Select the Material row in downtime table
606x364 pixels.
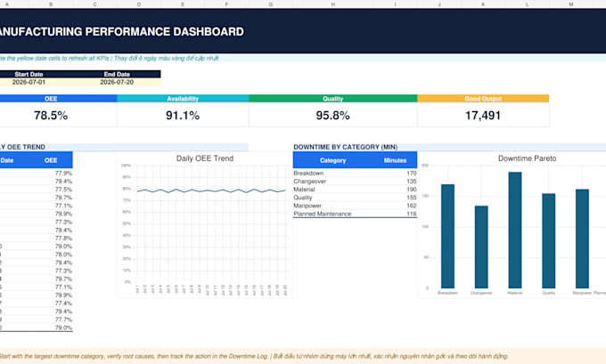(x=355, y=190)
